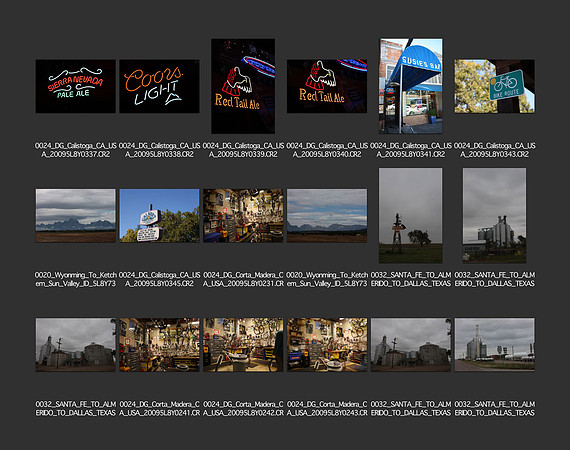The image size is (570, 450).
Task: Click the Corta Madera filename ending 0242.CR
Action: 243,409
